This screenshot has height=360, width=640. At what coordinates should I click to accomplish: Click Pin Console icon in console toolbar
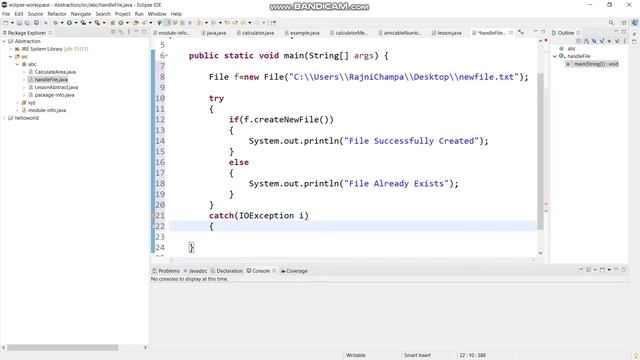click(581, 269)
